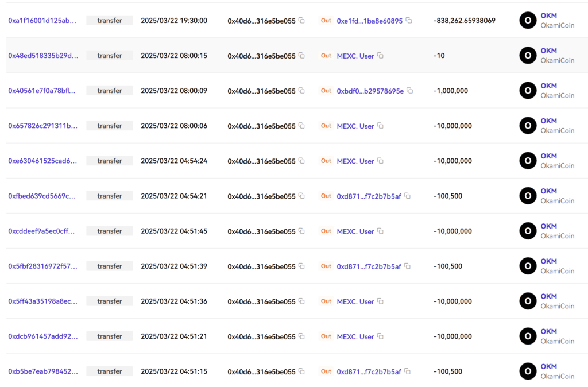The image size is (588, 387).
Task: Open the OKM token link in the 04:51:36 row
Action: [x=548, y=296]
